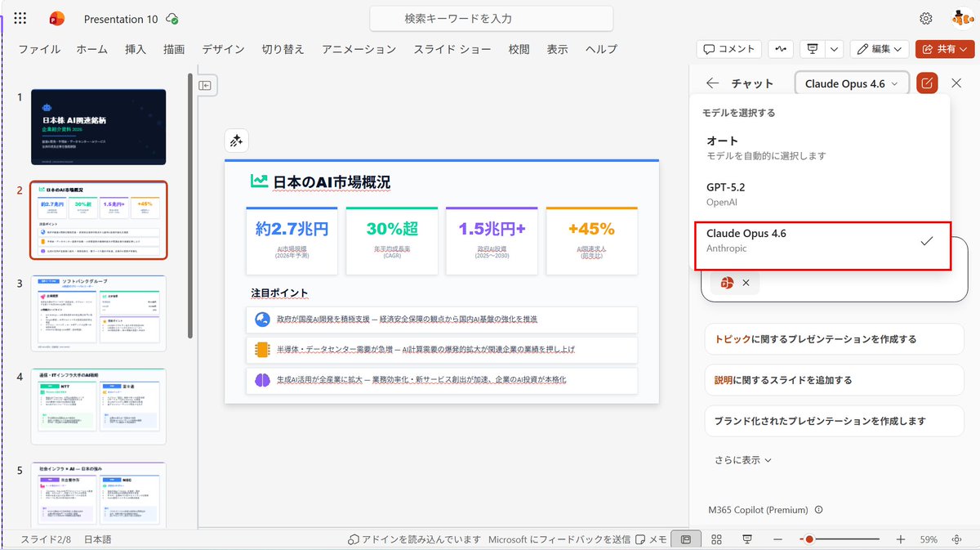Zoom in with the plus button

[x=901, y=539]
